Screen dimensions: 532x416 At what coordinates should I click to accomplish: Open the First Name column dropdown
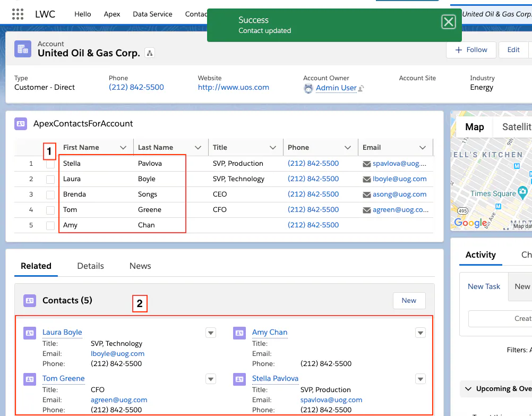(122, 147)
